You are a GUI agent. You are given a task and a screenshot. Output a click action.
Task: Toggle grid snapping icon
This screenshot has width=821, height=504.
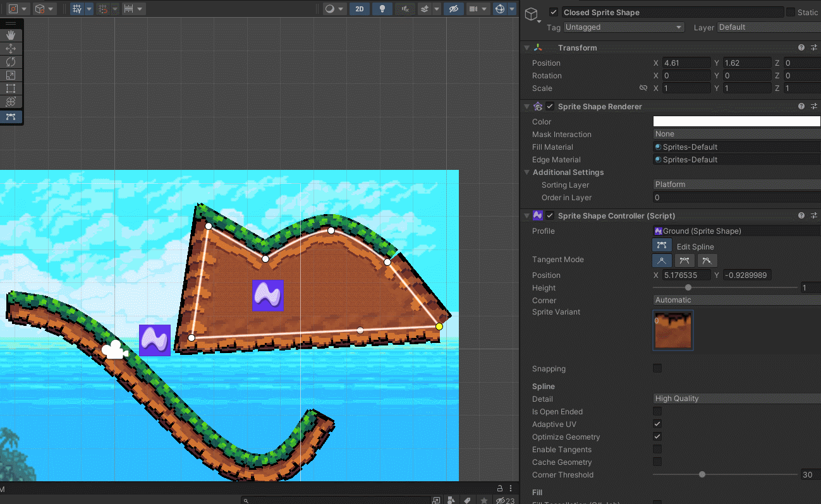[x=76, y=9]
